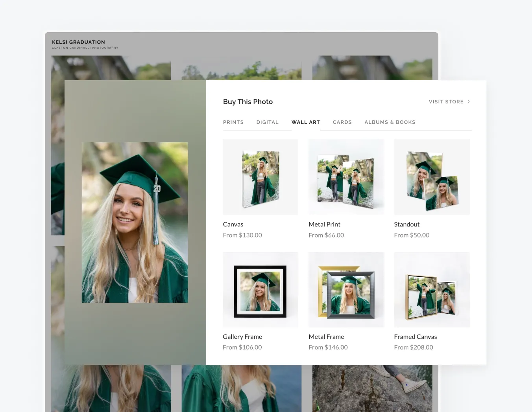
Task: Select the highlighted graduation portrait photo
Action: [x=135, y=222]
